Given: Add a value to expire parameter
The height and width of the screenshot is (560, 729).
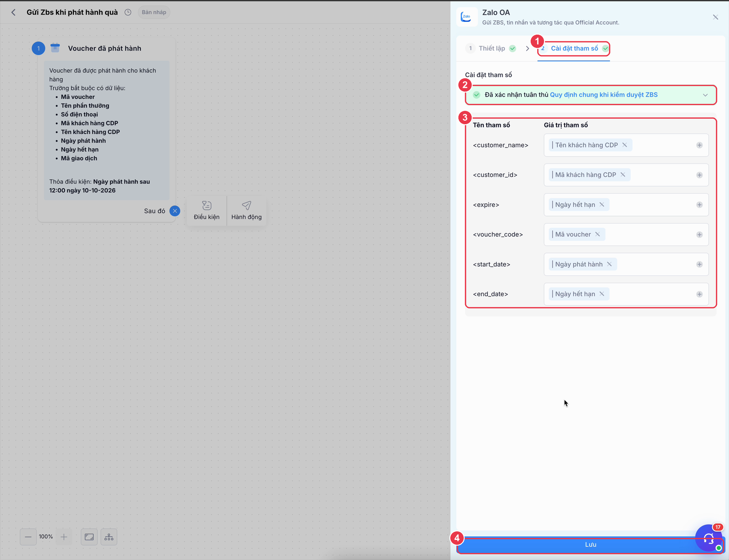Looking at the screenshot, I should point(699,205).
